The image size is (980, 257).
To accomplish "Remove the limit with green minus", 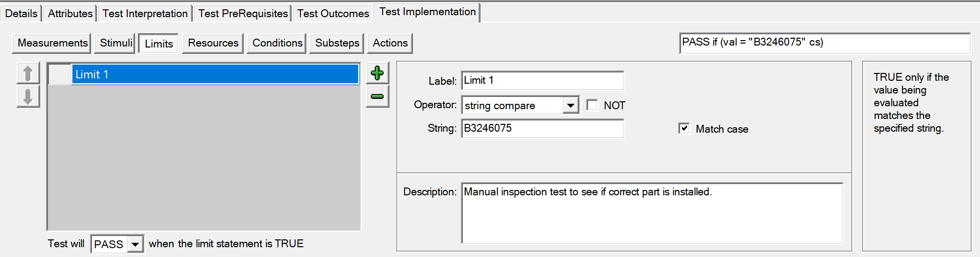I will (x=377, y=96).
